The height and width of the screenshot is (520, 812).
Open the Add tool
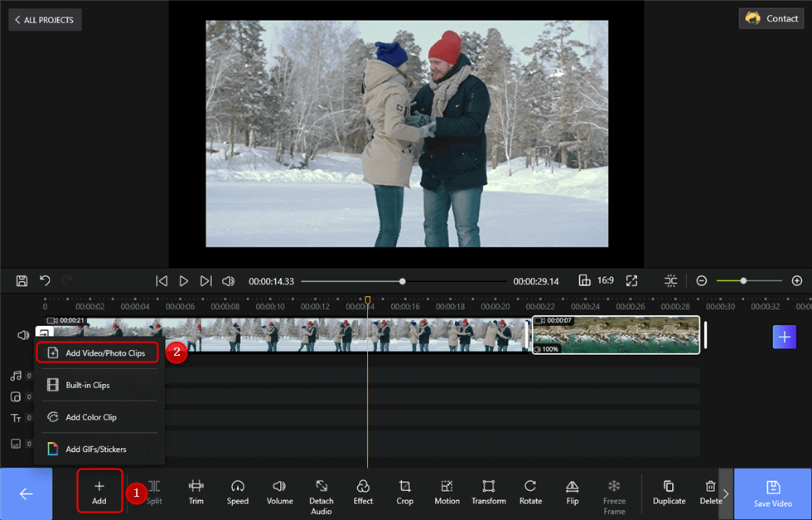(x=99, y=492)
